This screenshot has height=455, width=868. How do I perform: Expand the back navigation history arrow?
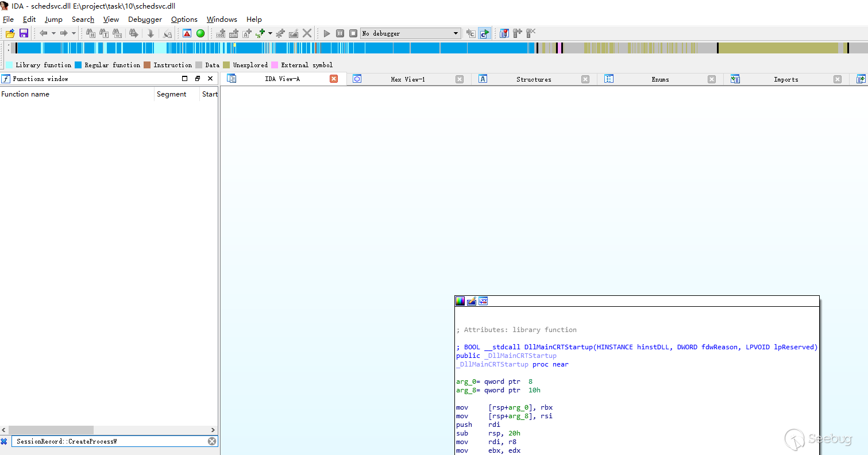pos(53,33)
